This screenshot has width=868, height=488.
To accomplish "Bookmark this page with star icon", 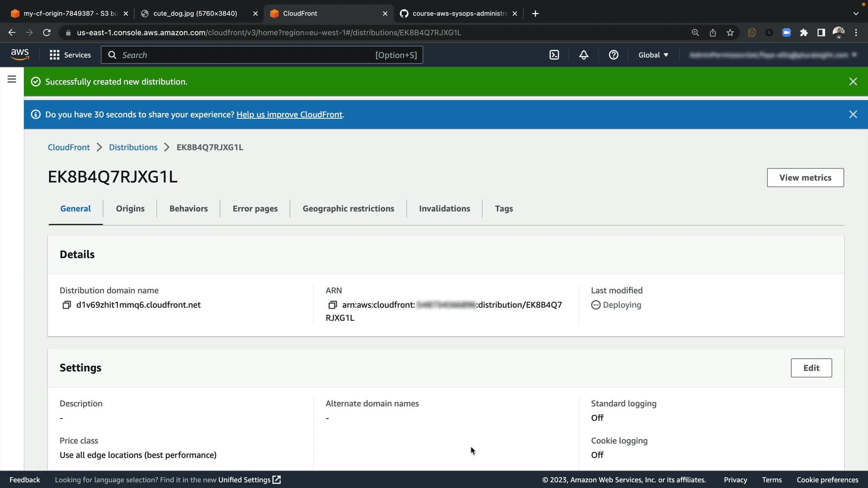I will (730, 33).
